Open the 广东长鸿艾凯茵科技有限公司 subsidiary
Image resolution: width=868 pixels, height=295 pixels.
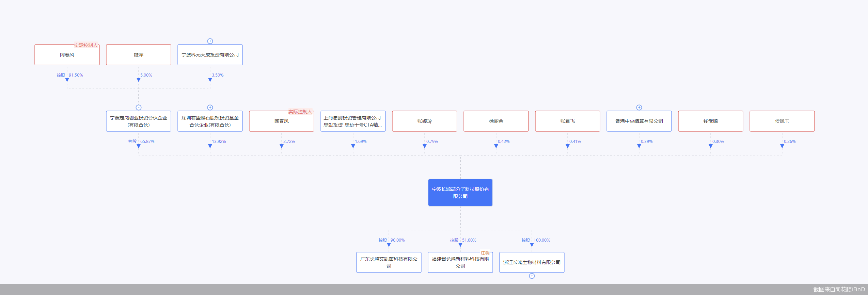tap(389, 262)
